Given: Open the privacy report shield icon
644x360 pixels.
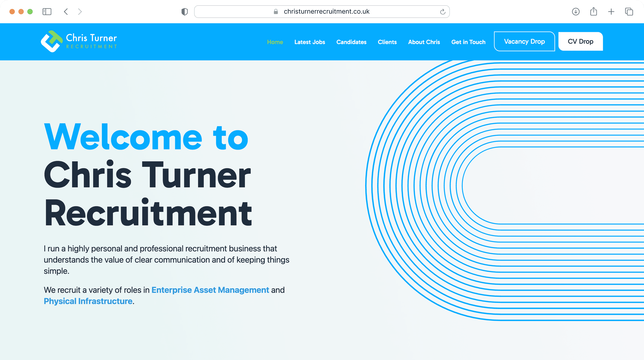Looking at the screenshot, I should pyautogui.click(x=185, y=11).
